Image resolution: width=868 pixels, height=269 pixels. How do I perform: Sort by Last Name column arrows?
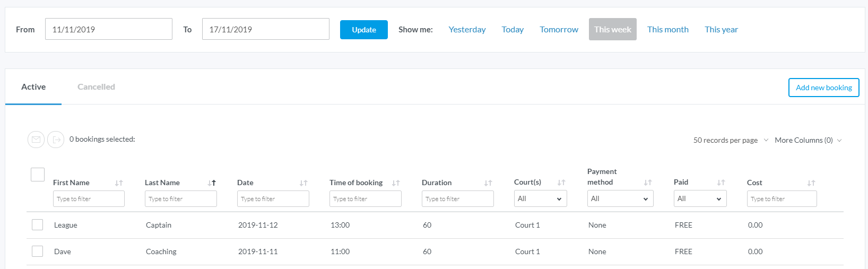(212, 183)
